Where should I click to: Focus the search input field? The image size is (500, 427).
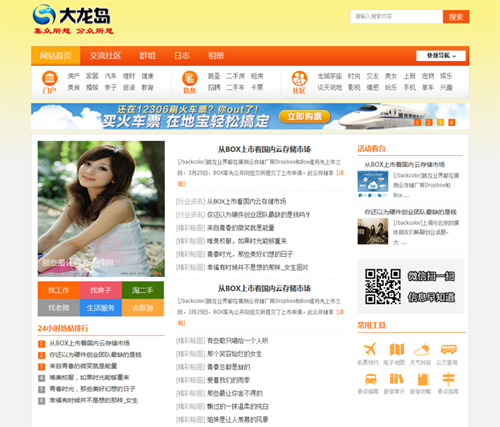(x=396, y=17)
